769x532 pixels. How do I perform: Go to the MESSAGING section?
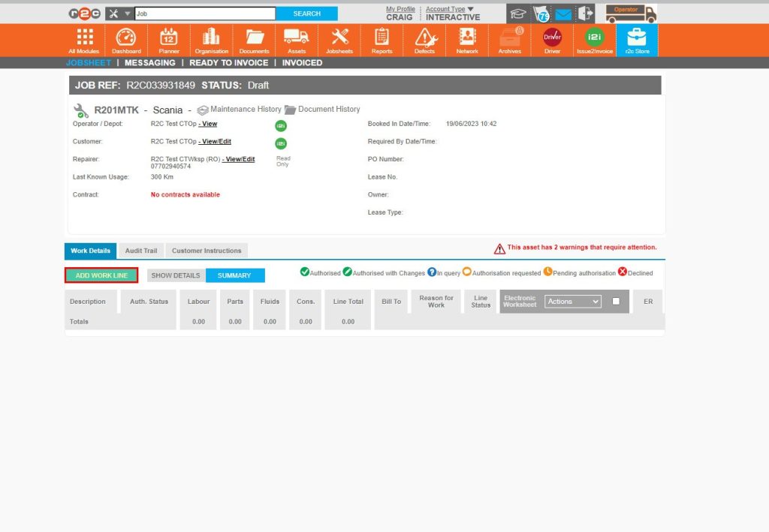coord(149,62)
